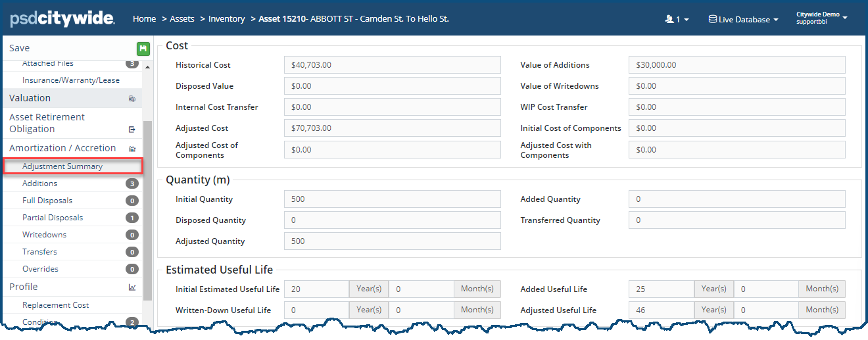The image size is (868, 340).
Task: Click the green Save icon button
Action: [143, 49]
